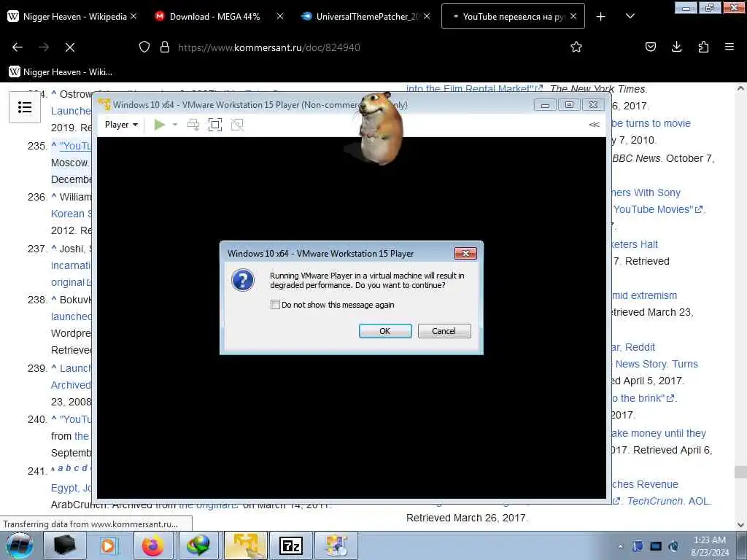747x560 pixels.
Task: Maximize the VMware Player window
Action: pos(569,105)
